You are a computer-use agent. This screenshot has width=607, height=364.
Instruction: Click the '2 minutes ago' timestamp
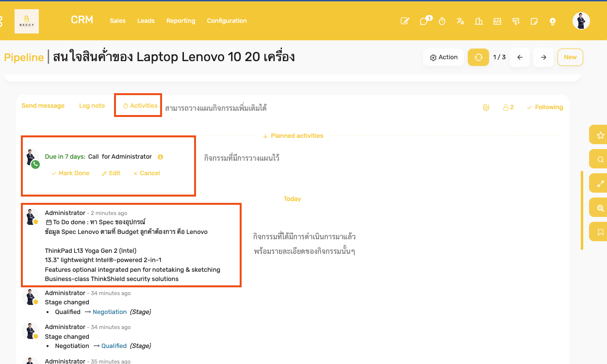(109, 213)
